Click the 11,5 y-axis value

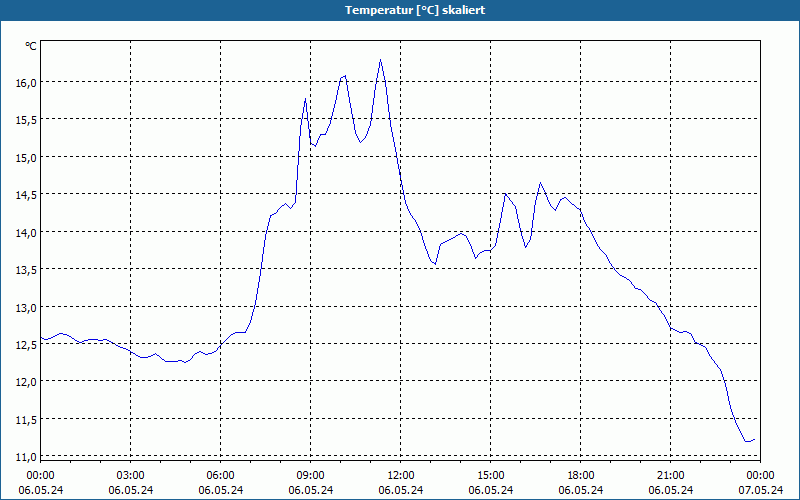tap(26, 420)
